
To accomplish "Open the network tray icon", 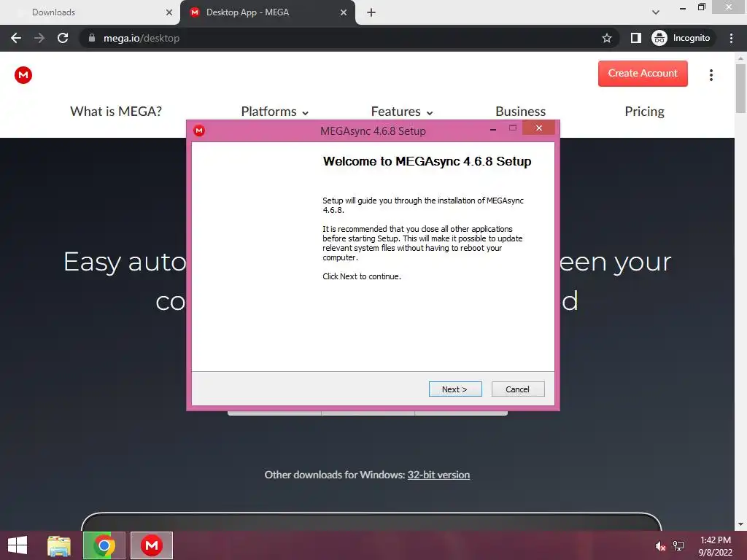I will point(678,545).
